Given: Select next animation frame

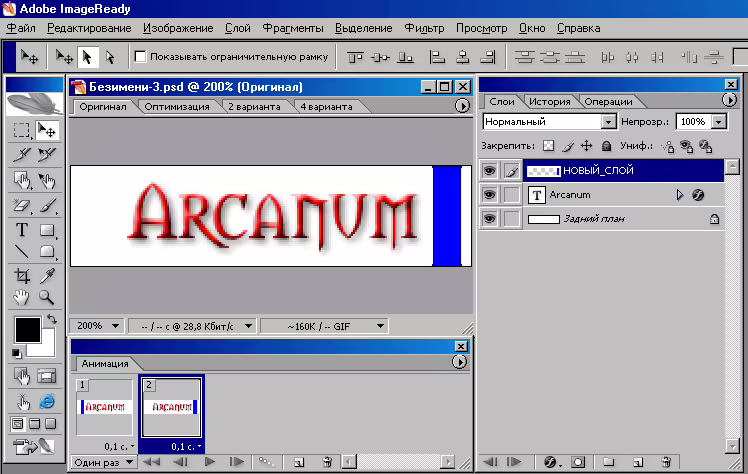Looking at the screenshot, I should [237, 462].
